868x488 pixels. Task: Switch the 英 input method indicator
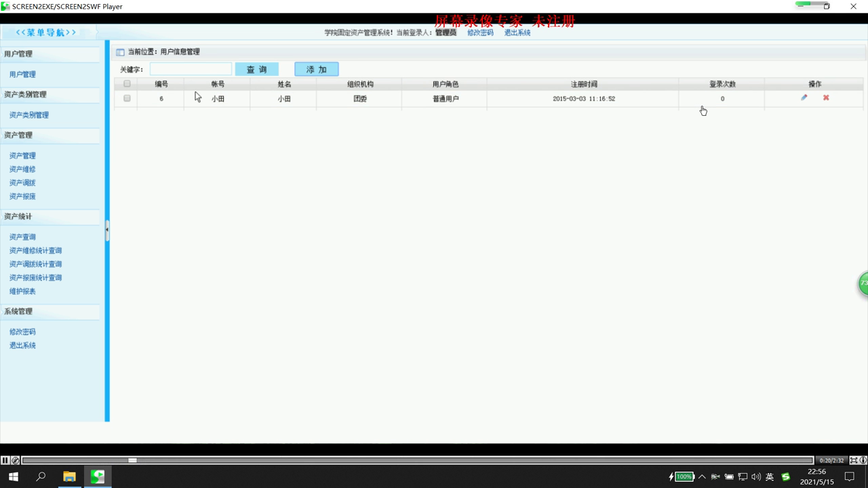point(770,477)
